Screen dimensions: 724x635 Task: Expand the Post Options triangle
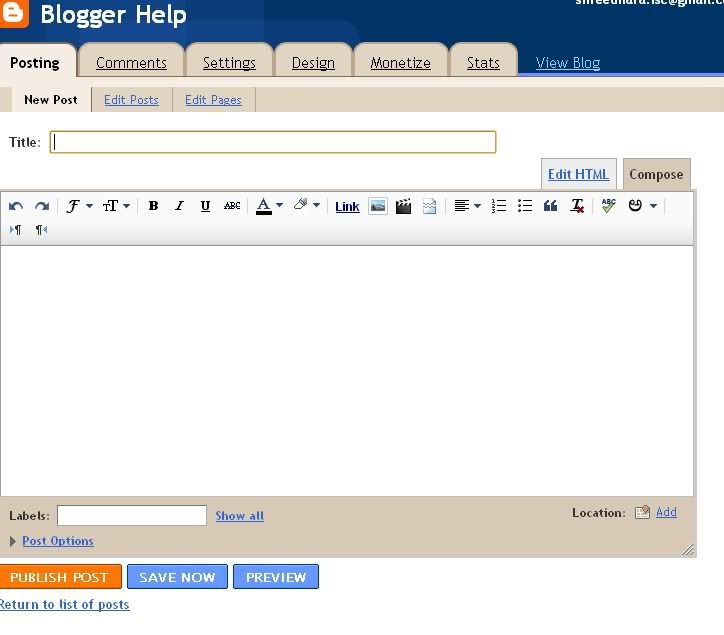[13, 541]
